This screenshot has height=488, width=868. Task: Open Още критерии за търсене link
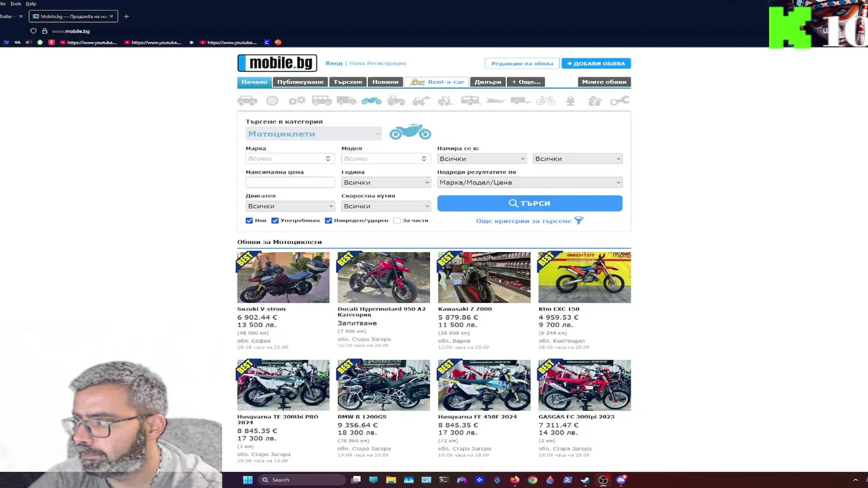(524, 221)
